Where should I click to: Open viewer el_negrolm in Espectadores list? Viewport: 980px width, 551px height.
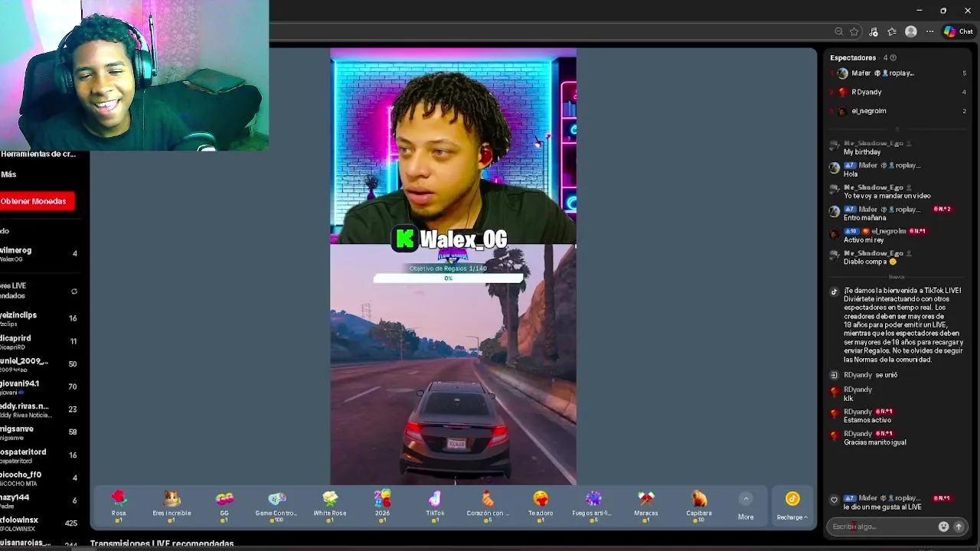[x=897, y=111]
